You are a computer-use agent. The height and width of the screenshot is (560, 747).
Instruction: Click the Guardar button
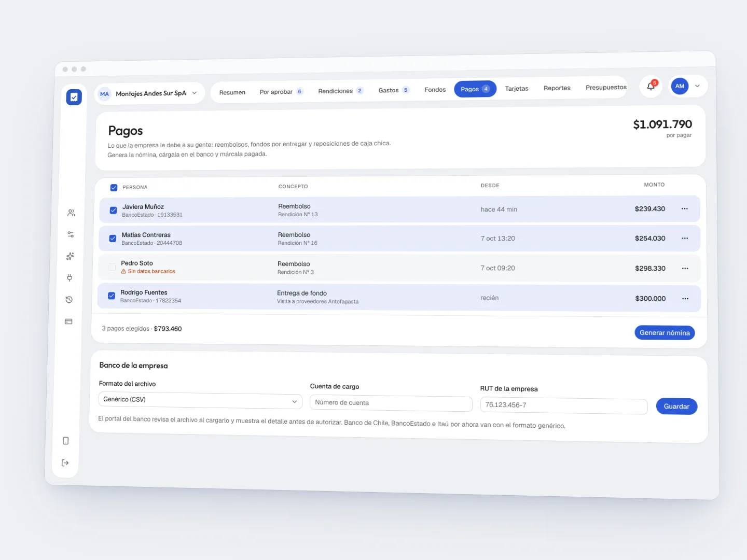click(x=676, y=407)
